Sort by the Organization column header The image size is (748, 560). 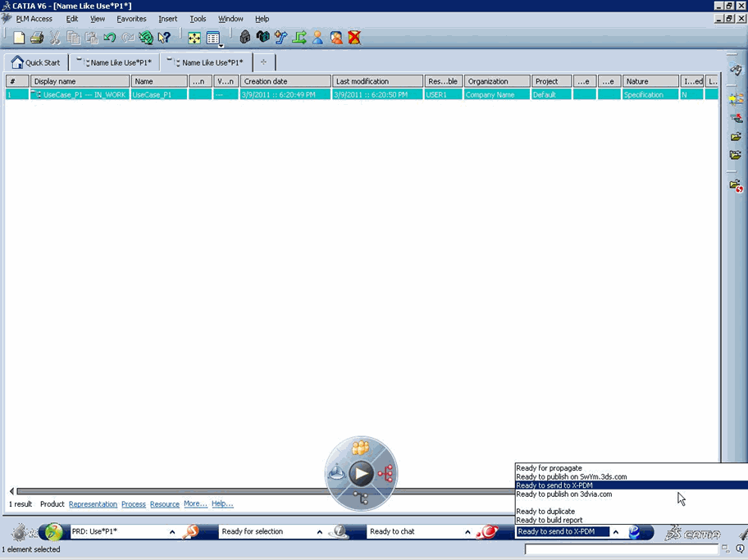[497, 81]
